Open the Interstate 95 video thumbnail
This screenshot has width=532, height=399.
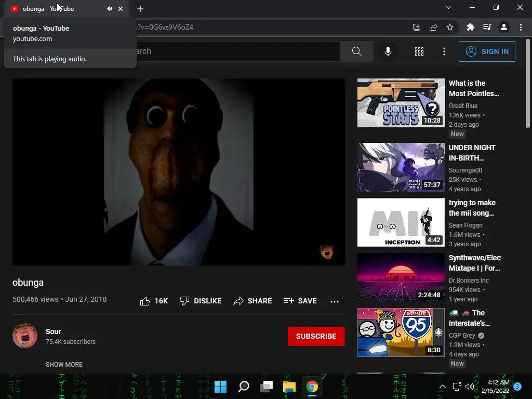tap(401, 332)
